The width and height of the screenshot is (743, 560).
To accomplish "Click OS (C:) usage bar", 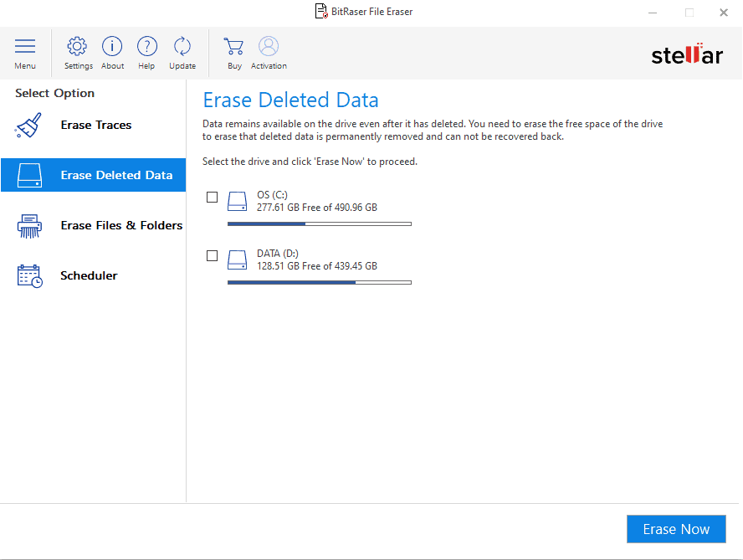I will [320, 223].
